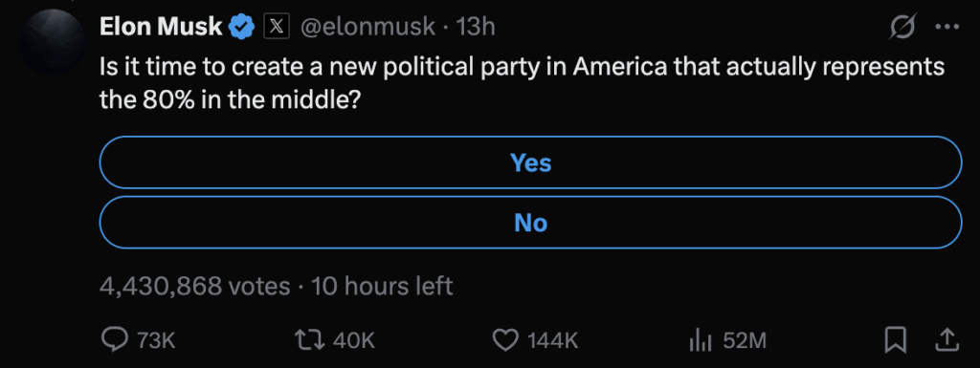Open the view analytics bar chart icon
The height and width of the screenshot is (368, 980).
[701, 340]
